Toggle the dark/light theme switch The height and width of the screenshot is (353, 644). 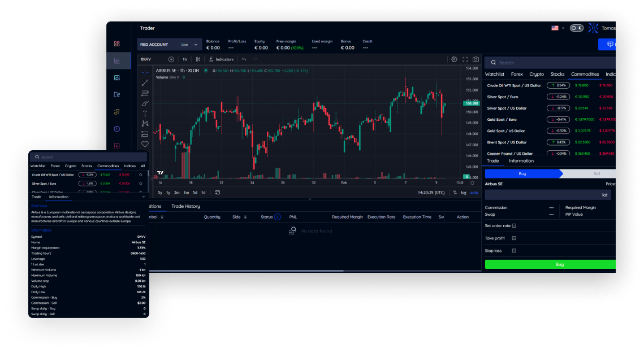(x=576, y=28)
